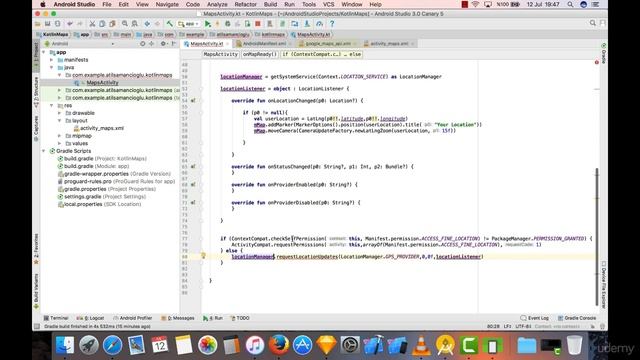640x360 pixels.
Task: Open the Logcat tool window button
Action: tap(90, 318)
